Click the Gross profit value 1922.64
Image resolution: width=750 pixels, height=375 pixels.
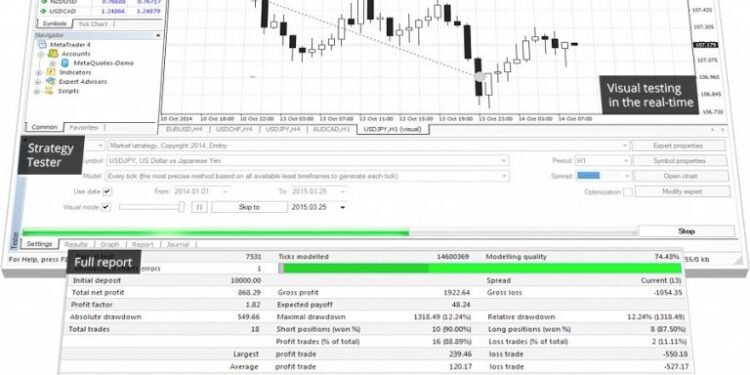(x=456, y=292)
